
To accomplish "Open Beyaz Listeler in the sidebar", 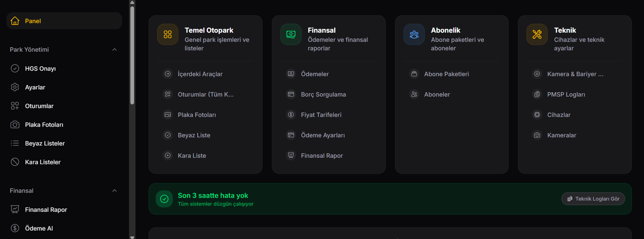I will [x=45, y=143].
